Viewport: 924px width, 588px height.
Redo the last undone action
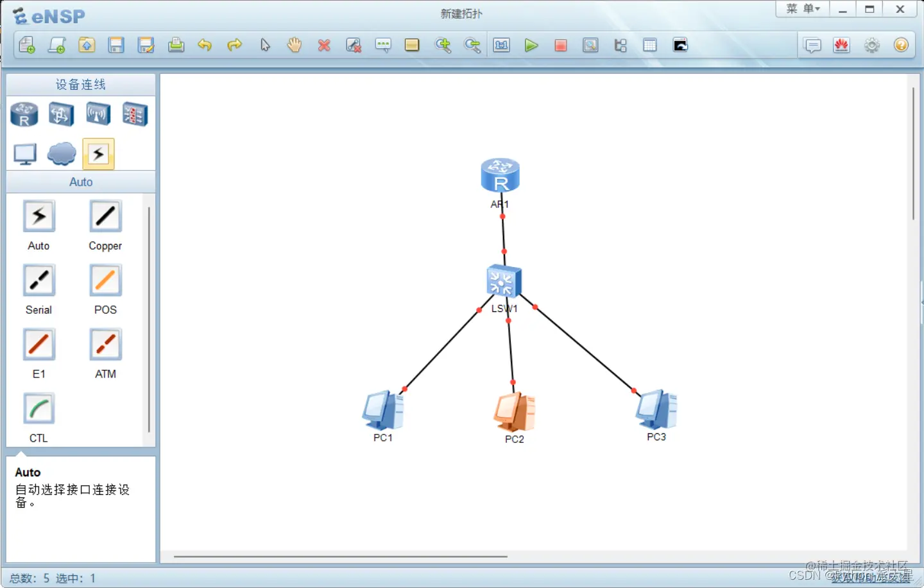coord(235,45)
